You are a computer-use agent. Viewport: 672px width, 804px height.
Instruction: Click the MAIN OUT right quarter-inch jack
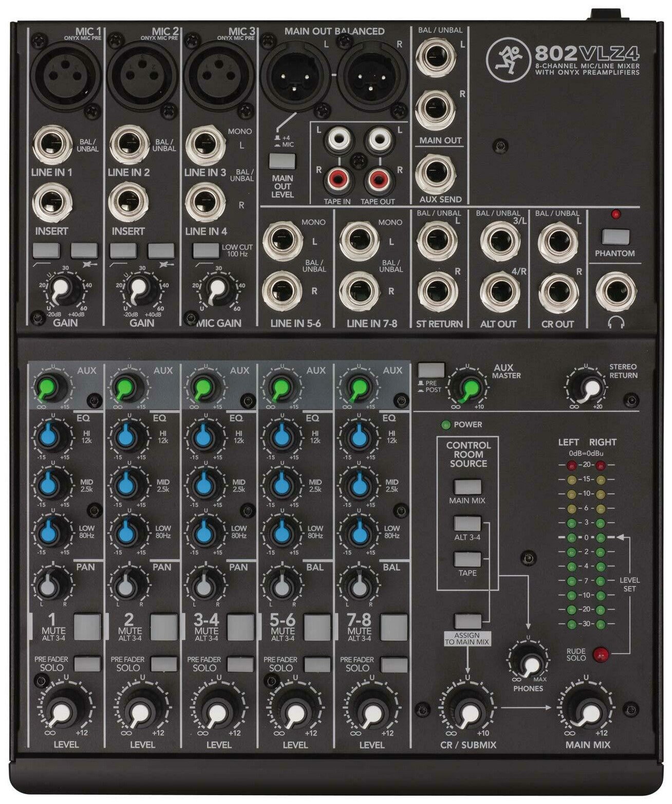point(436,109)
